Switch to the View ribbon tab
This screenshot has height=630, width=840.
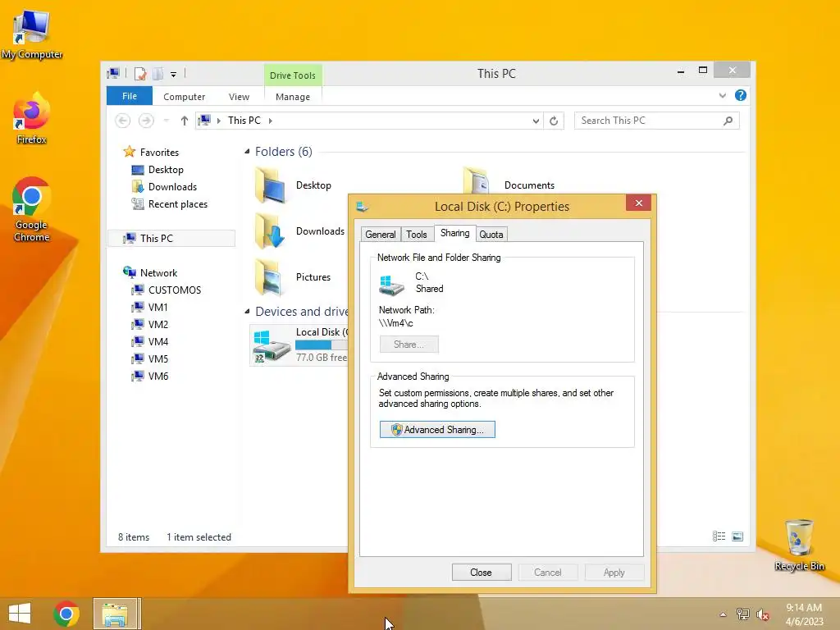[239, 97]
